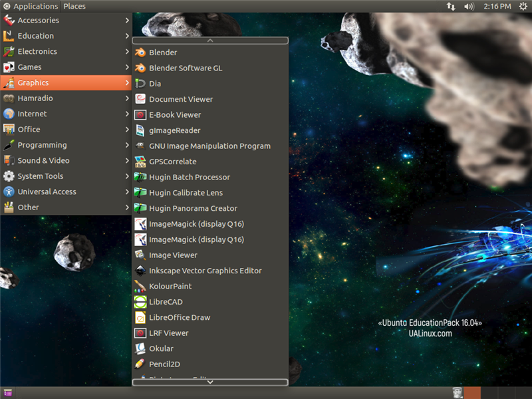Start gImageReader from its icon

tap(140, 130)
